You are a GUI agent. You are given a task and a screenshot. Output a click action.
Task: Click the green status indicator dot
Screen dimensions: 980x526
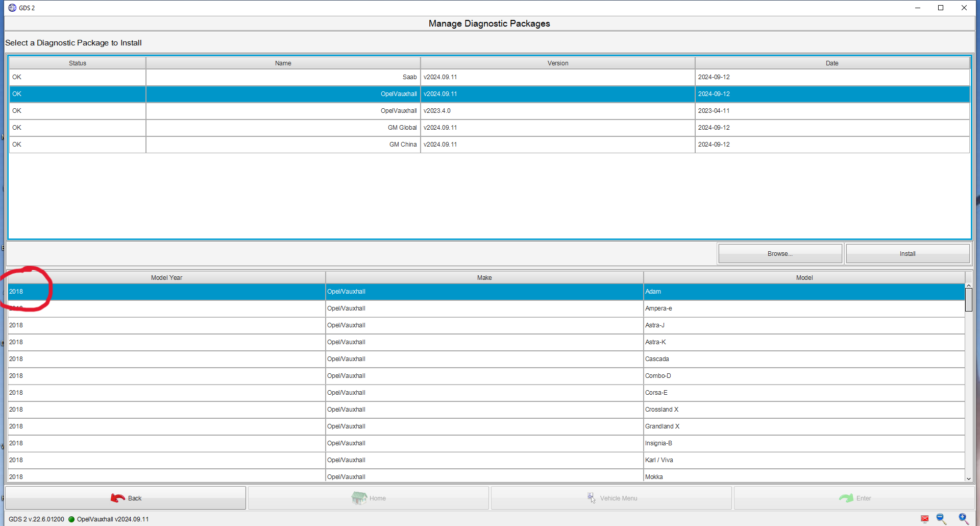(x=71, y=519)
